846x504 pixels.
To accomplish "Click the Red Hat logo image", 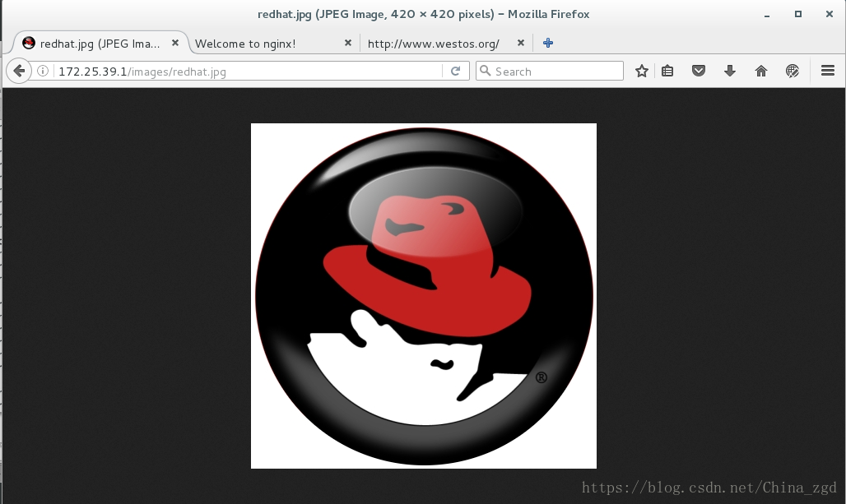I will tap(424, 296).
